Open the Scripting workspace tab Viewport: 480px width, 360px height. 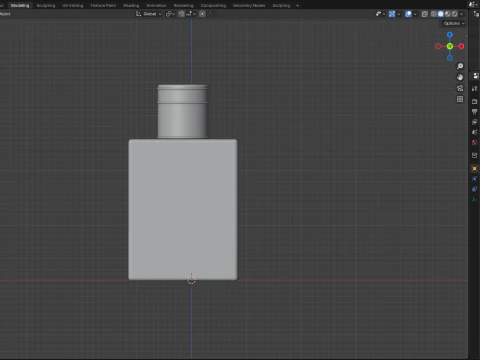281,5
